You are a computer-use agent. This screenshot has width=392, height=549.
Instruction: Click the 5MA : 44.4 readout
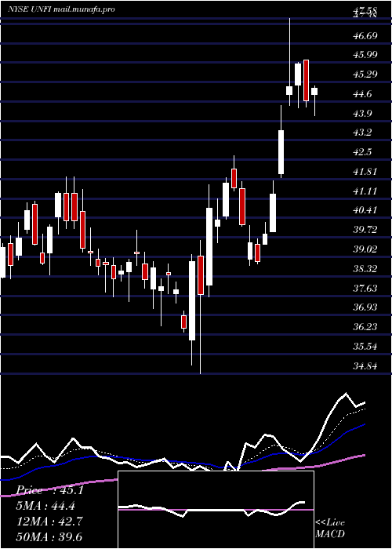point(45,506)
